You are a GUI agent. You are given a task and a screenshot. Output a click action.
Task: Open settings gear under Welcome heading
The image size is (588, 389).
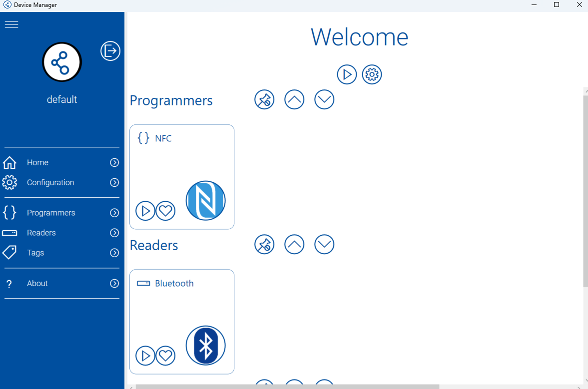(x=372, y=74)
